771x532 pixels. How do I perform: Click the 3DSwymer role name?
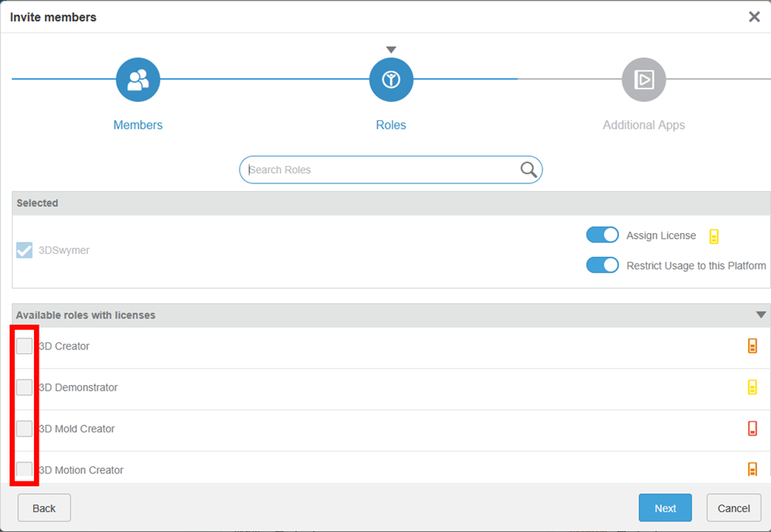pyautogui.click(x=64, y=251)
